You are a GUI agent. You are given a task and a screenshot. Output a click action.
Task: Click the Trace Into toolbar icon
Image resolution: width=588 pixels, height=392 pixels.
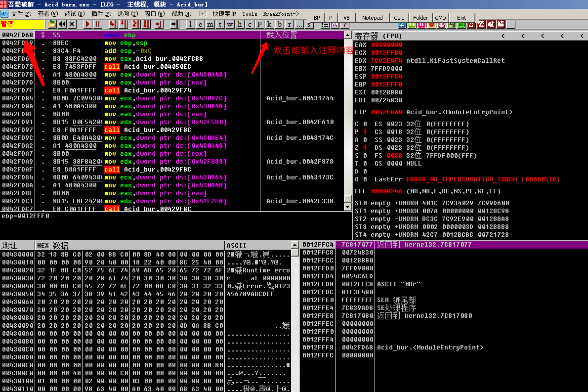click(x=136, y=24)
